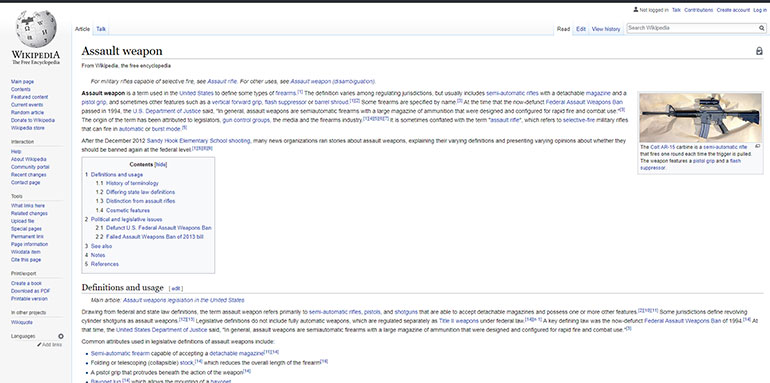Open Current events sidebar link
This screenshot has width=770, height=383.
(x=27, y=105)
